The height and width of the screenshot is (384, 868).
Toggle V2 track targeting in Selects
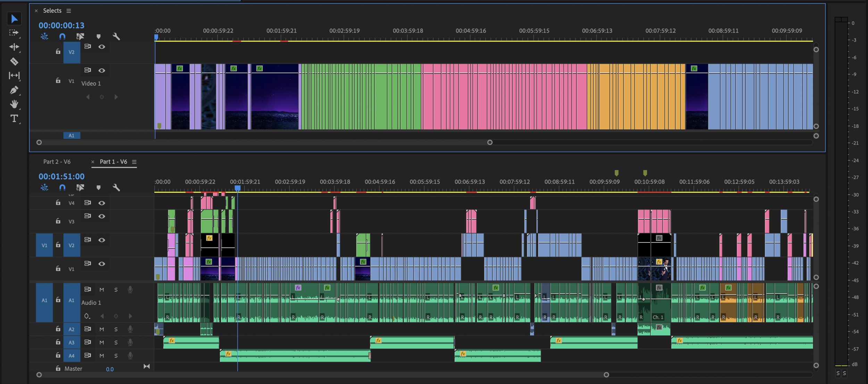(x=72, y=52)
